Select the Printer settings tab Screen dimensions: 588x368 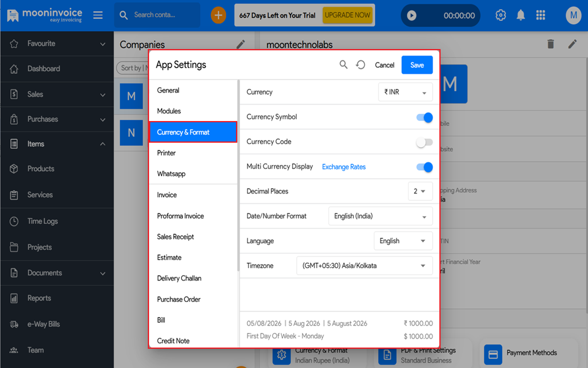click(x=193, y=153)
